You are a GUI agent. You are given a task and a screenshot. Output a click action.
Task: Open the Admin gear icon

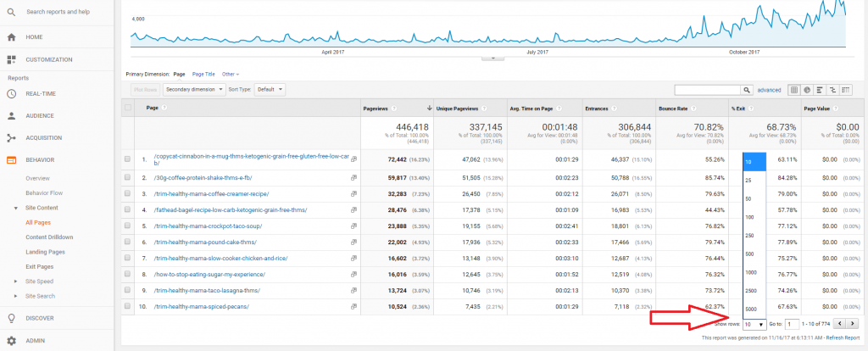(x=11, y=341)
